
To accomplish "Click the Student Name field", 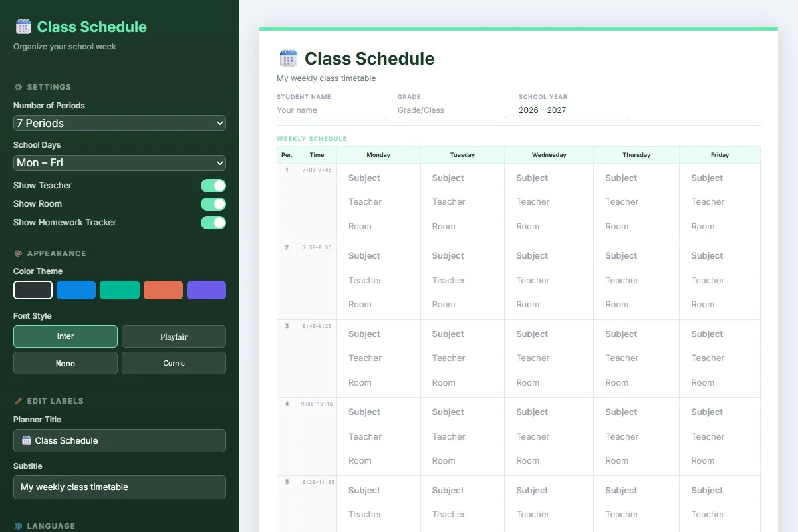I will point(331,110).
